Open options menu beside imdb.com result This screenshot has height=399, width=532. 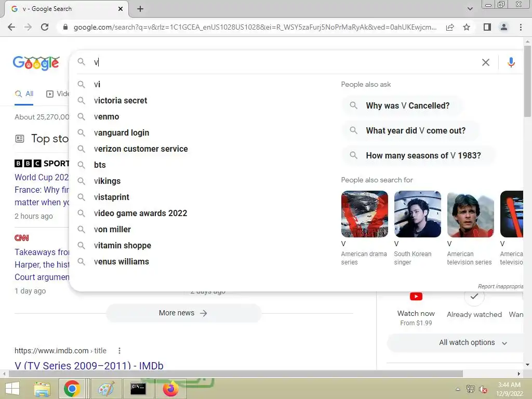tap(119, 351)
